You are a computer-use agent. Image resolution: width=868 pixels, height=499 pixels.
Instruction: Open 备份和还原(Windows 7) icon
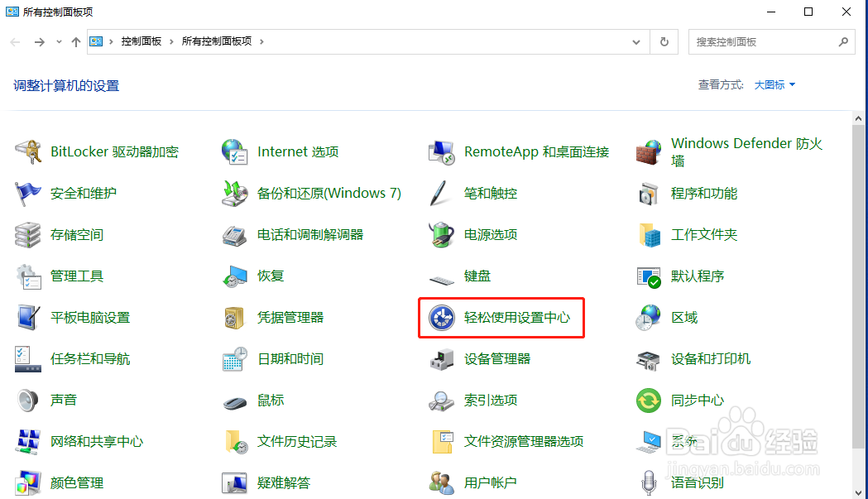(x=235, y=194)
